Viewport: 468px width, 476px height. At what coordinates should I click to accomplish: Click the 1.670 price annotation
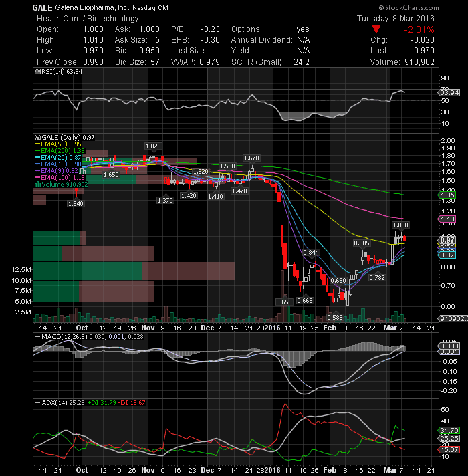coord(251,158)
